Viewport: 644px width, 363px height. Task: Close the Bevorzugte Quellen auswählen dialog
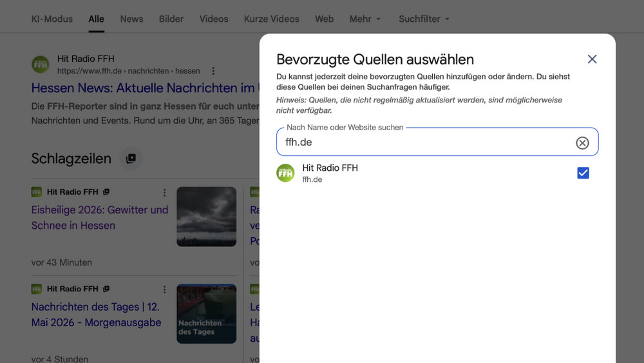coord(592,59)
